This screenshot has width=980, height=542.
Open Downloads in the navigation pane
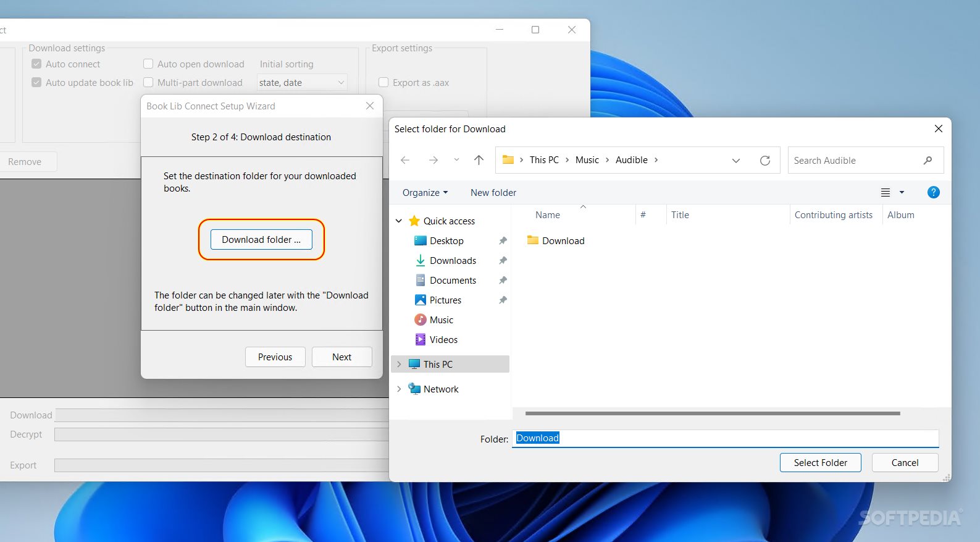453,260
